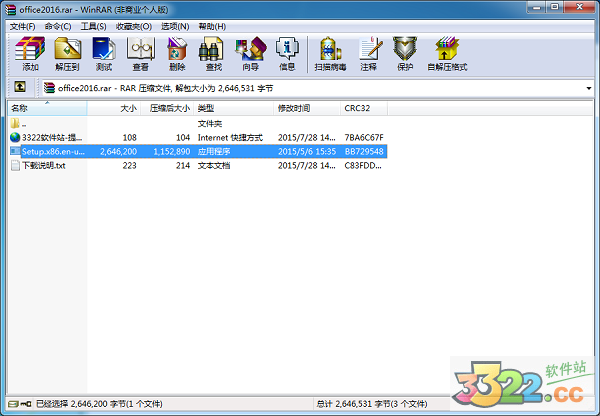Maximize the WinRAR window
Image resolution: width=600 pixels, height=416 pixels.
[554, 7]
